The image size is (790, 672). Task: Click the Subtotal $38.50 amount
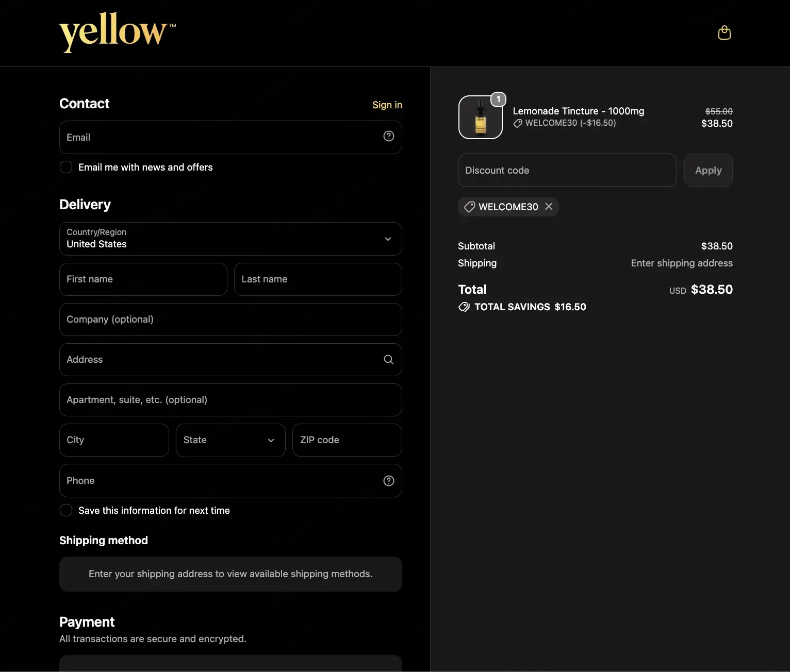pyautogui.click(x=717, y=246)
